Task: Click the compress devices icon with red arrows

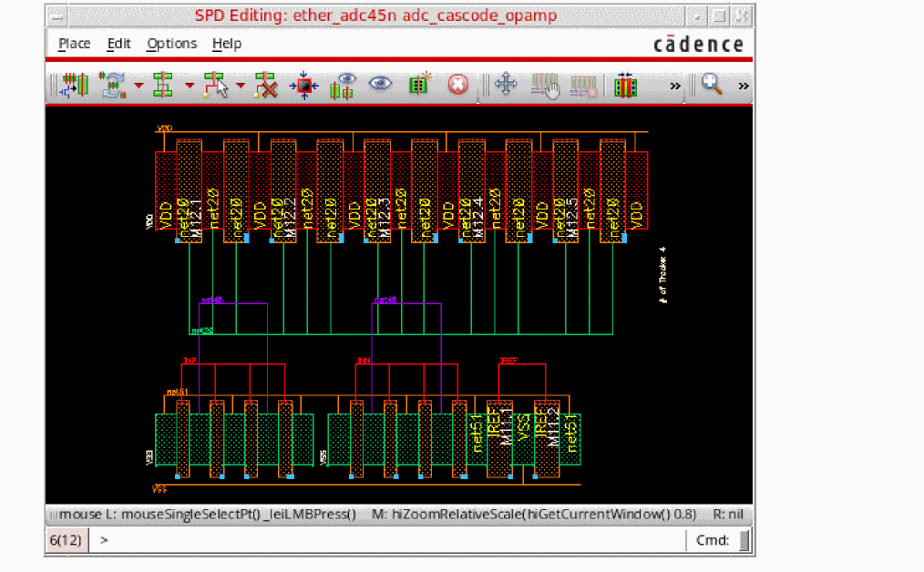Action: (624, 86)
